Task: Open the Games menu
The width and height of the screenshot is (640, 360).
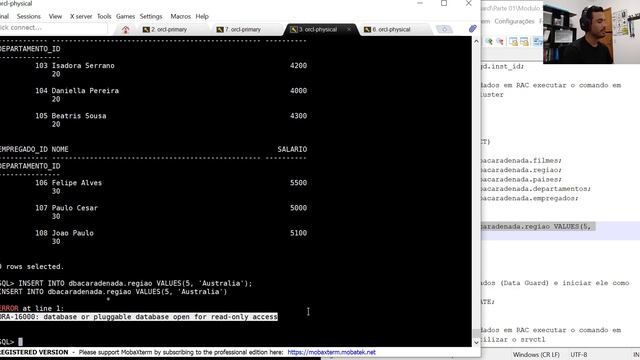Action: (125, 16)
